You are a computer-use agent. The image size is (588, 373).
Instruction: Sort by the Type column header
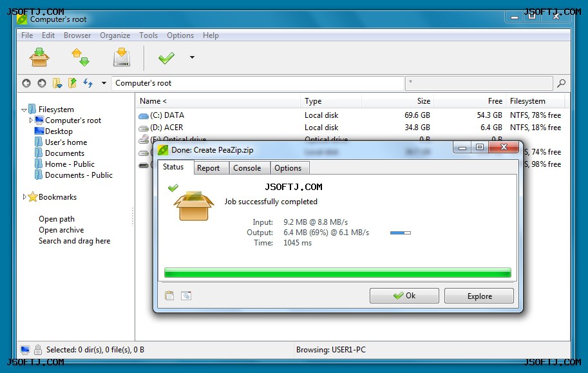click(331, 101)
